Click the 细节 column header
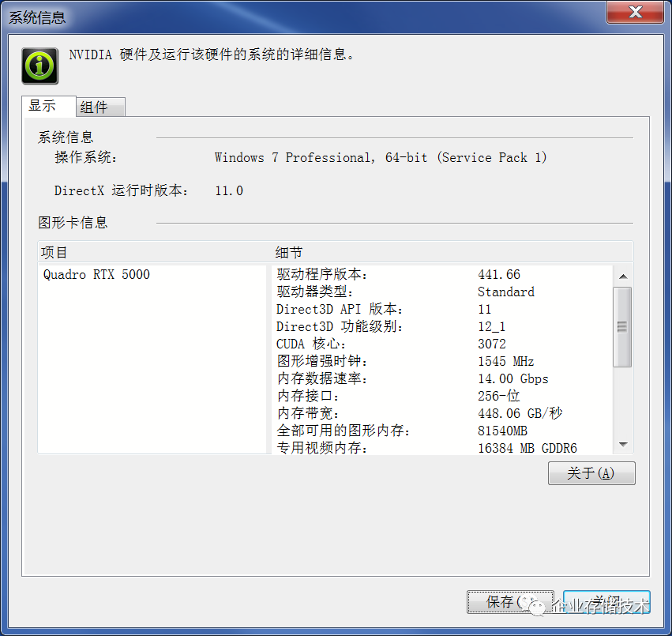The width and height of the screenshot is (672, 636). point(452,252)
